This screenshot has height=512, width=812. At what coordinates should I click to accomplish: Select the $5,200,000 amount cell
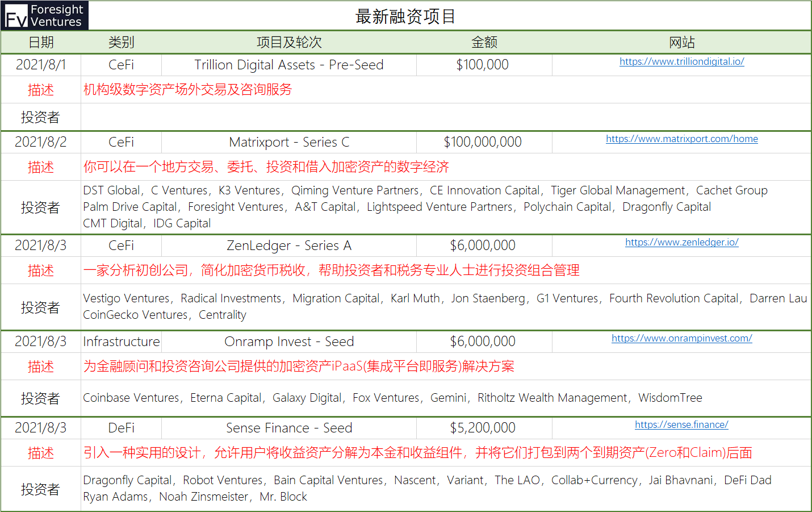(x=484, y=428)
